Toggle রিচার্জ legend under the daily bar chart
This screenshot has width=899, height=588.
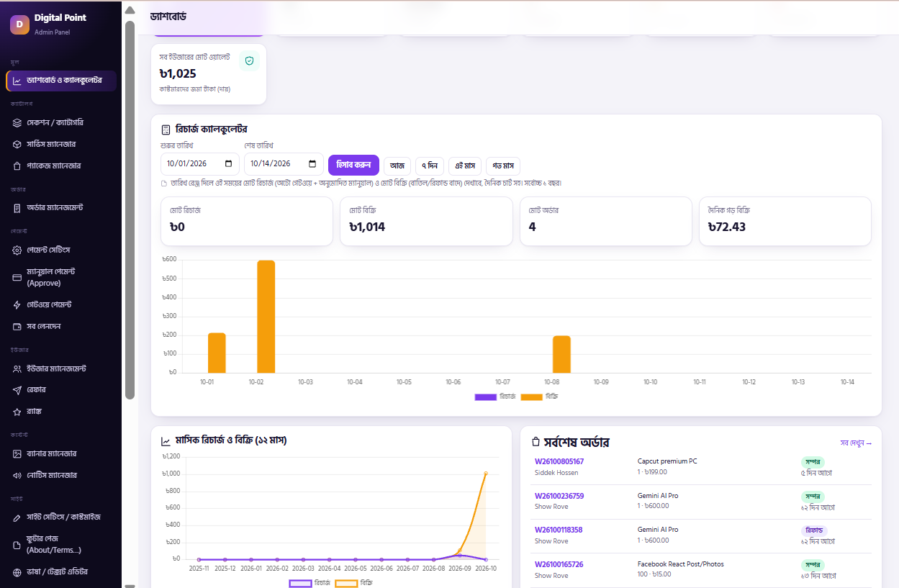pyautogui.click(x=495, y=397)
